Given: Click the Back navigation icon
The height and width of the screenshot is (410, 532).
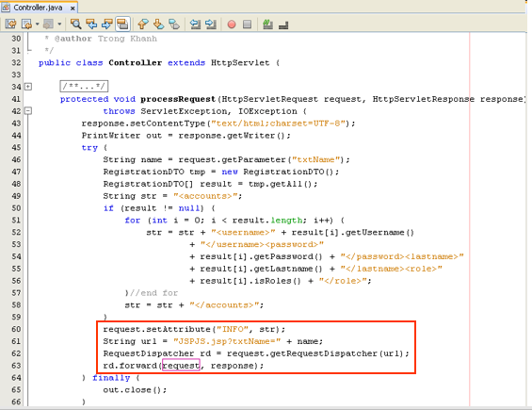Looking at the screenshot, I should coord(26,25).
